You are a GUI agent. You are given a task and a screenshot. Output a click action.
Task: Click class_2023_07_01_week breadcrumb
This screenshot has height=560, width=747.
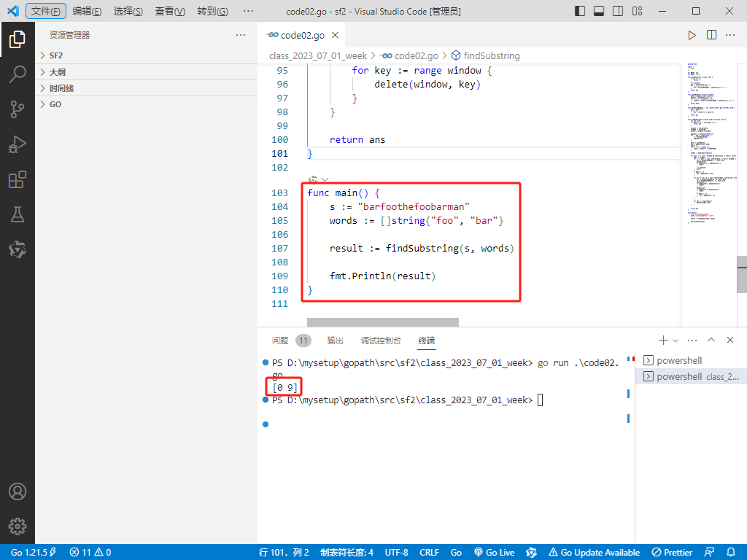pos(318,55)
